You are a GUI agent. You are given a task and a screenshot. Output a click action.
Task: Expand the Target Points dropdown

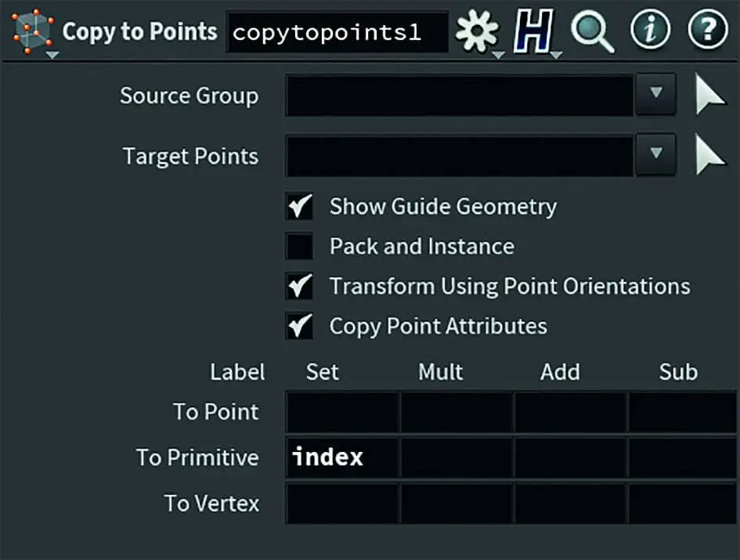click(656, 157)
